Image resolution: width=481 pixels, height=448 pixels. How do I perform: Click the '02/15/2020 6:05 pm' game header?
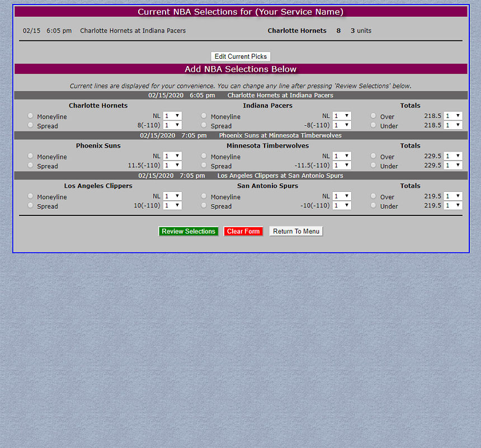point(241,96)
